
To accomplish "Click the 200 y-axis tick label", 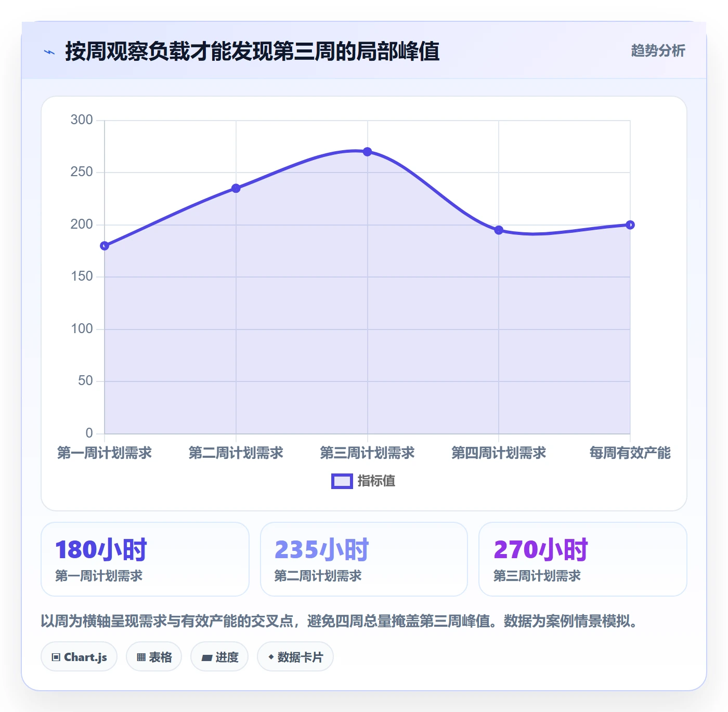I will tap(82, 225).
